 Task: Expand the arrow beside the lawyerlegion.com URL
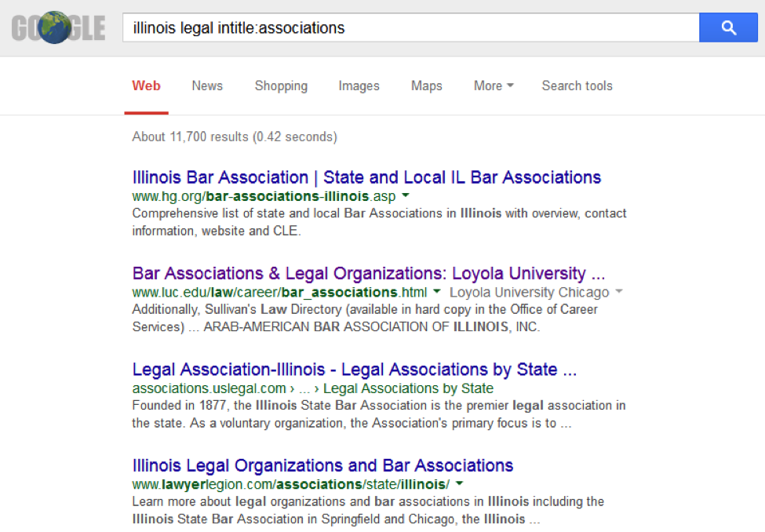(459, 483)
